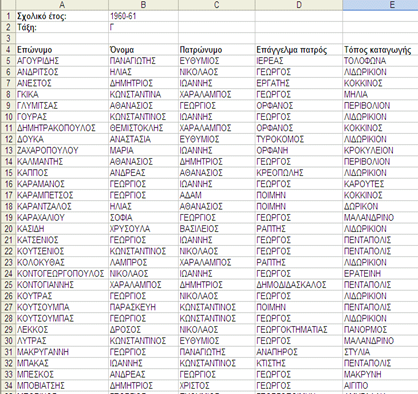The height and width of the screenshot is (394, 418).
Task: Click cell 'ΚΡΟΚΥΛΕΙΟΝ'
Action: (380, 150)
